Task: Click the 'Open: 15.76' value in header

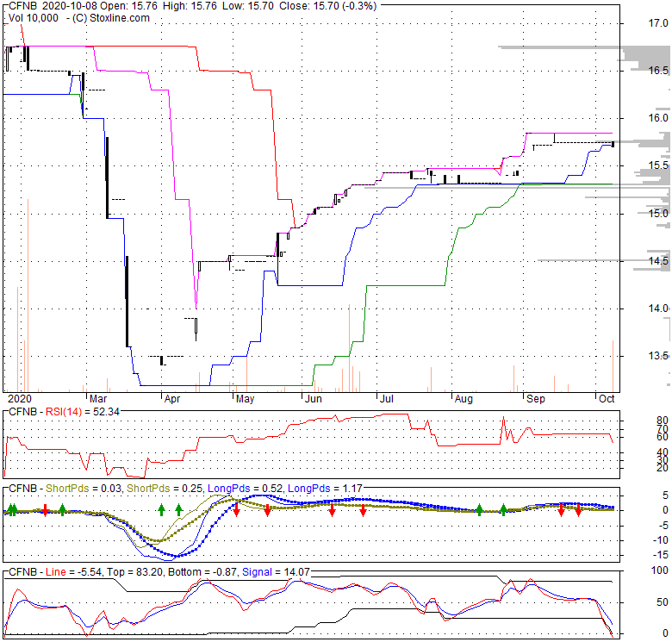Action: (x=128, y=6)
